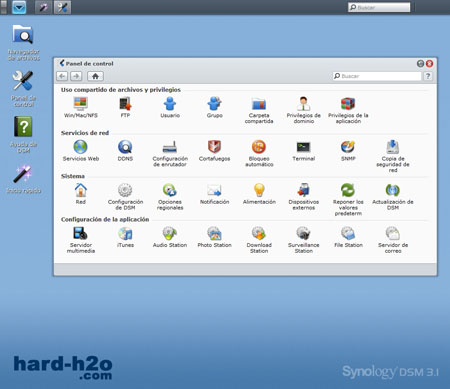Go forward in Panel de control
The image size is (450, 389).
76,76
